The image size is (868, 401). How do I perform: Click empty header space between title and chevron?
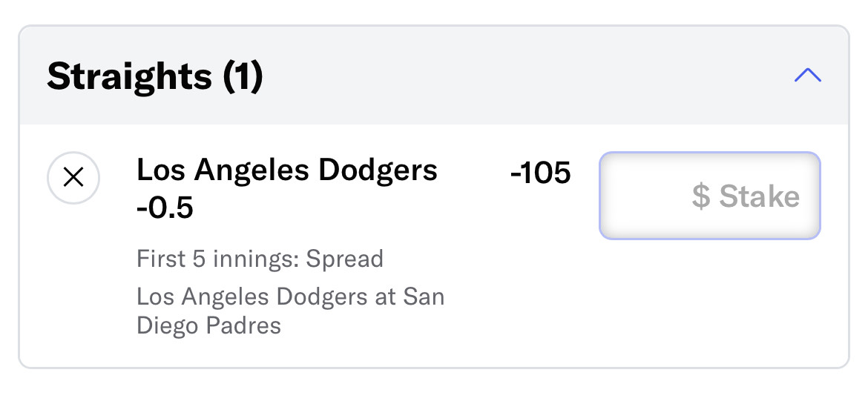click(526, 75)
